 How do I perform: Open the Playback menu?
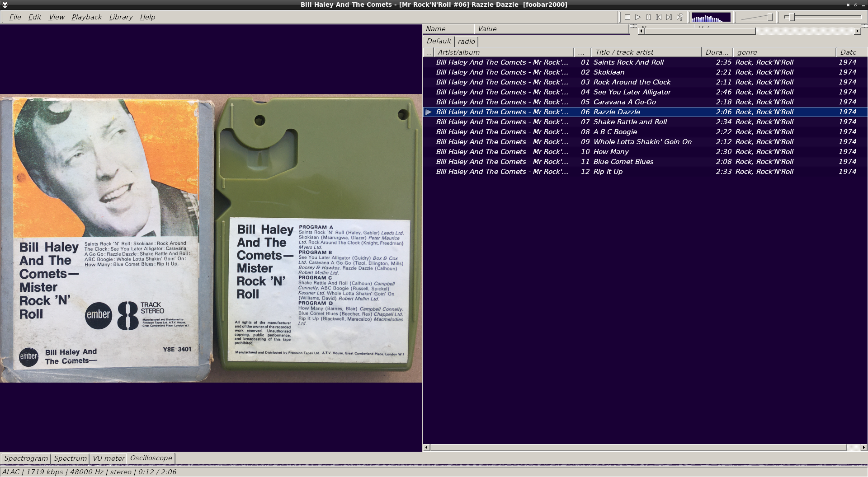coord(86,17)
